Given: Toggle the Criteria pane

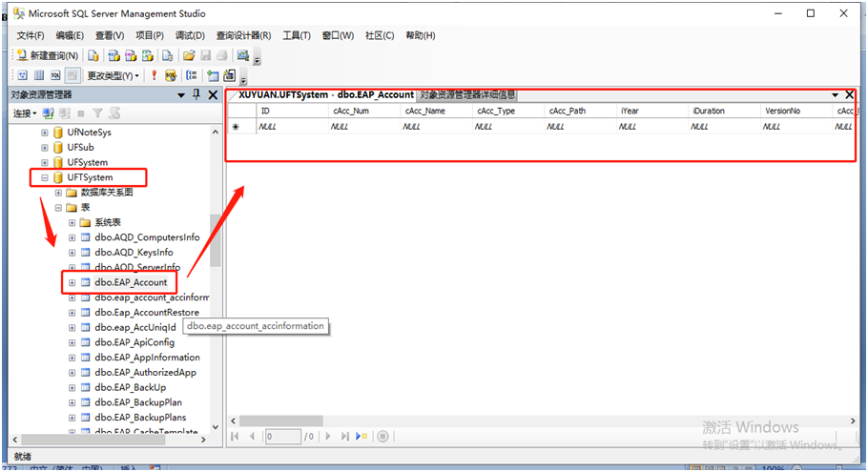Looking at the screenshot, I should pyautogui.click(x=39, y=75).
